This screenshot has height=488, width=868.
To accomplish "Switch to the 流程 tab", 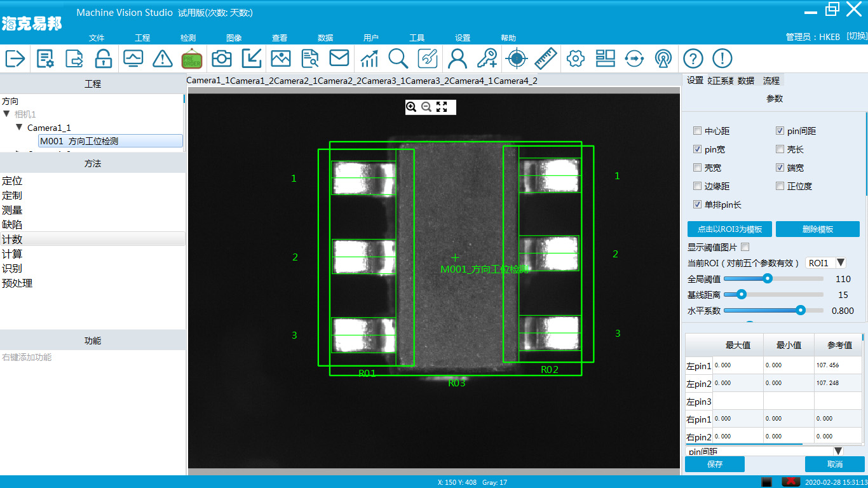I will [x=771, y=81].
